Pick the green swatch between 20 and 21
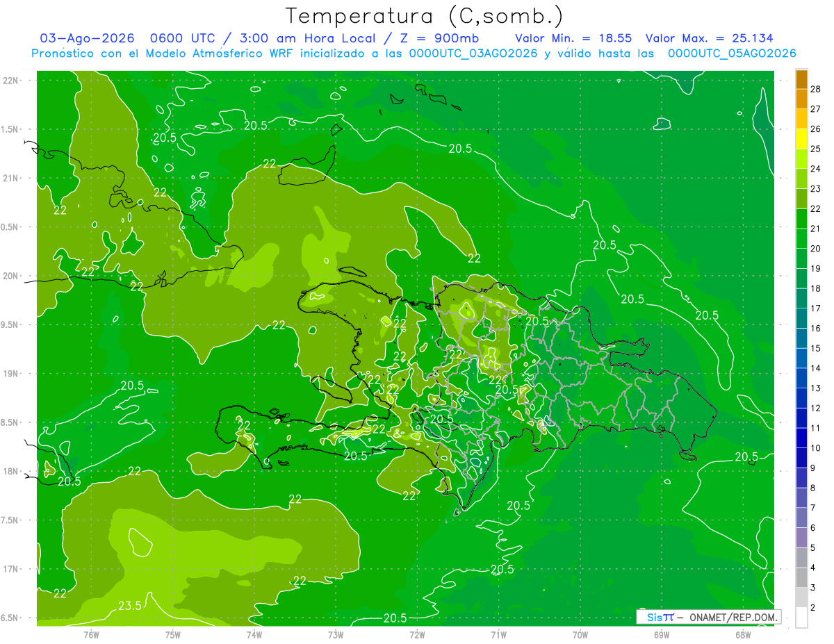 [801, 238]
